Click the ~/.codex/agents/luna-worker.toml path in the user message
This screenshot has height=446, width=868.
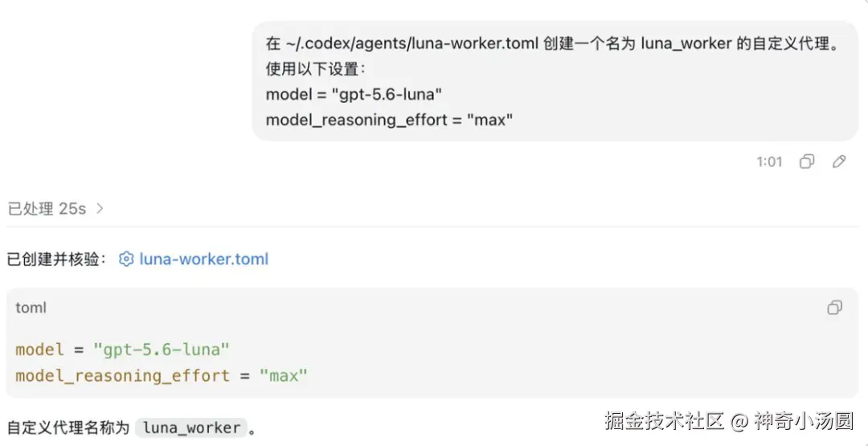pyautogui.click(x=411, y=43)
